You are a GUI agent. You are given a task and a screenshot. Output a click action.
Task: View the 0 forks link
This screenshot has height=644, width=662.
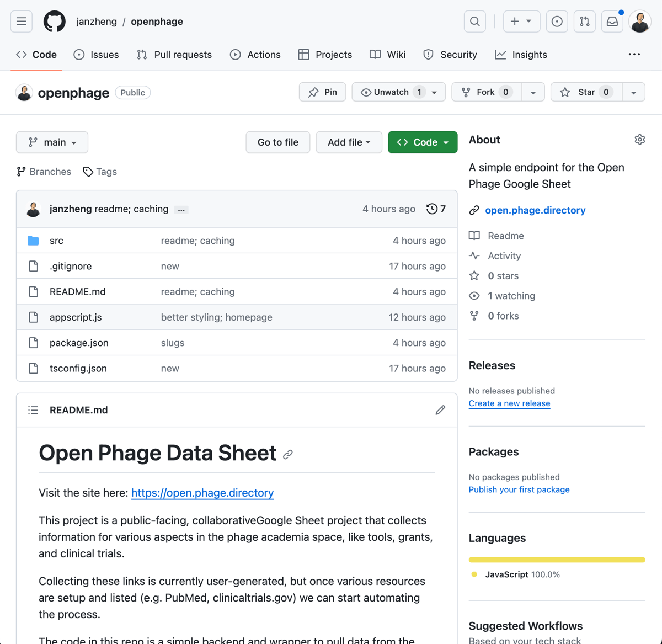click(x=494, y=316)
